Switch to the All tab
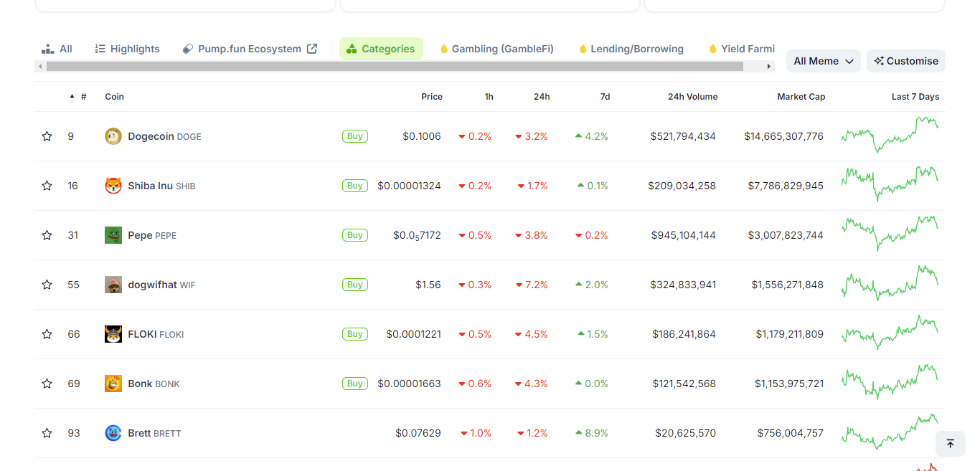This screenshot has width=980, height=471. pos(57,49)
